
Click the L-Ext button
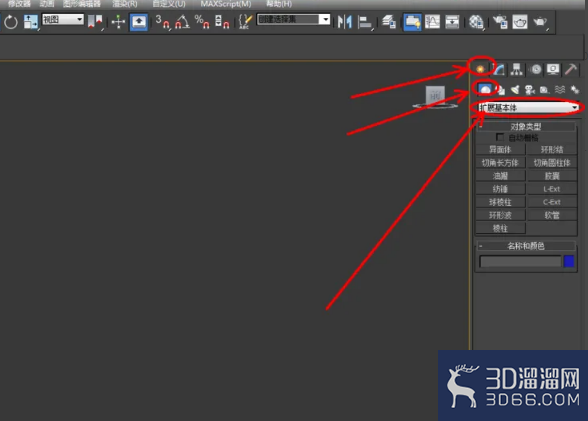tap(552, 189)
